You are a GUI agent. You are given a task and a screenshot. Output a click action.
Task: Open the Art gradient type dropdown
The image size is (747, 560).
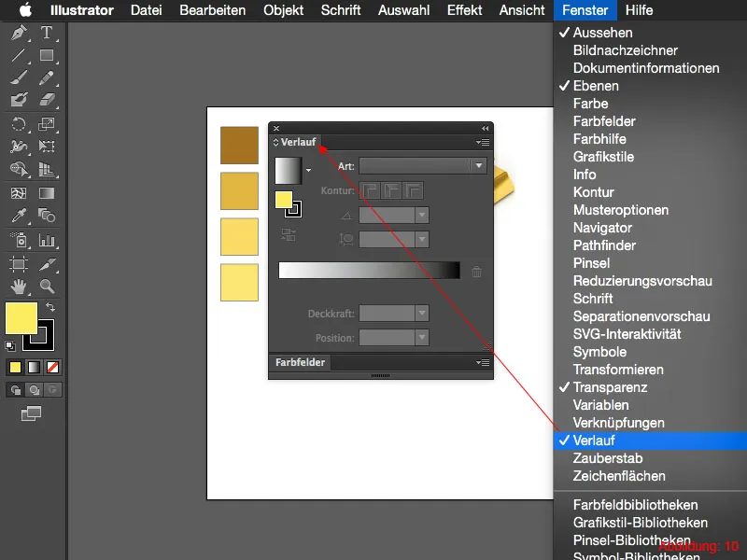pyautogui.click(x=423, y=166)
